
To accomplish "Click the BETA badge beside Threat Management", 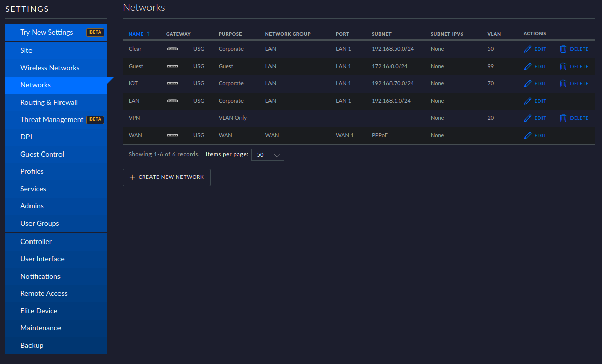I will pyautogui.click(x=95, y=120).
